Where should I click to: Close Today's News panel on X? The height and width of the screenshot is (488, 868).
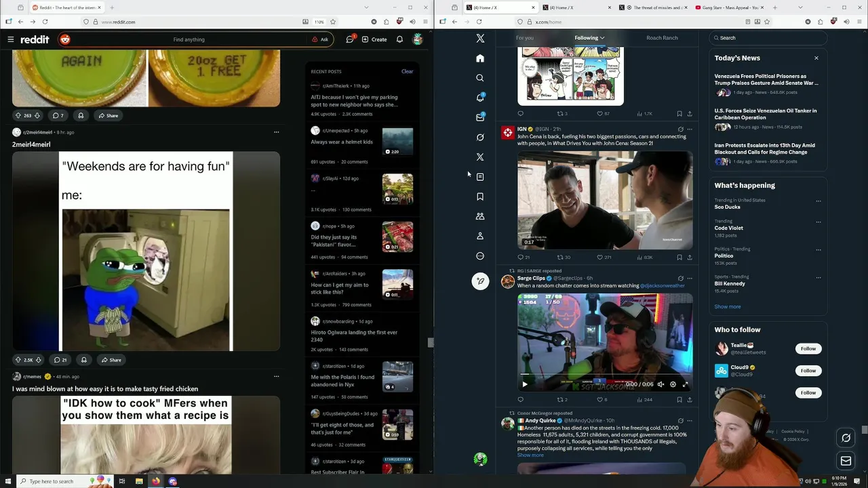(816, 58)
